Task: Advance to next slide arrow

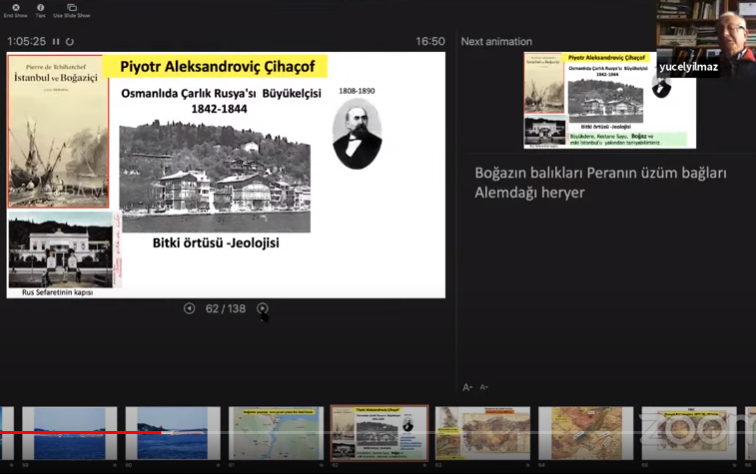Action: click(x=262, y=308)
